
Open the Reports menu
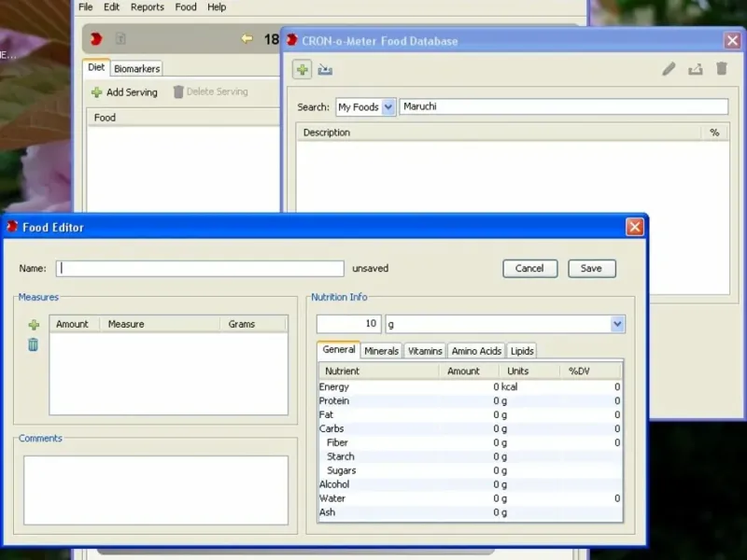[x=147, y=7]
